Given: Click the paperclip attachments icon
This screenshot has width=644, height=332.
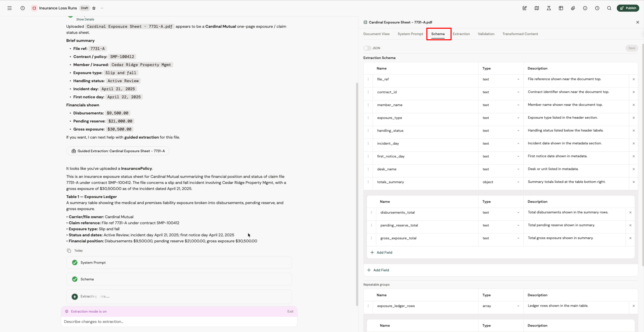Looking at the screenshot, I should coord(573,8).
